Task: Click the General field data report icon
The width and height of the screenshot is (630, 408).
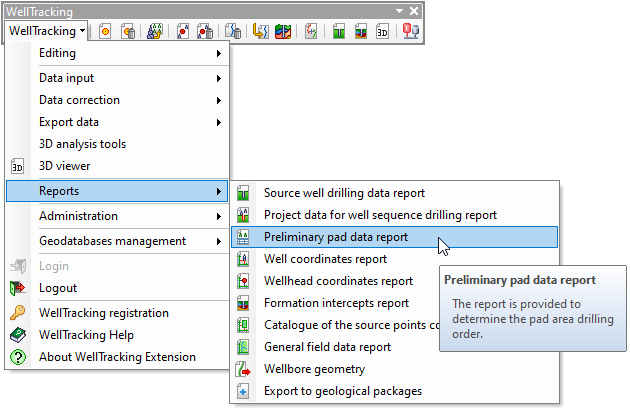Action: (243, 347)
